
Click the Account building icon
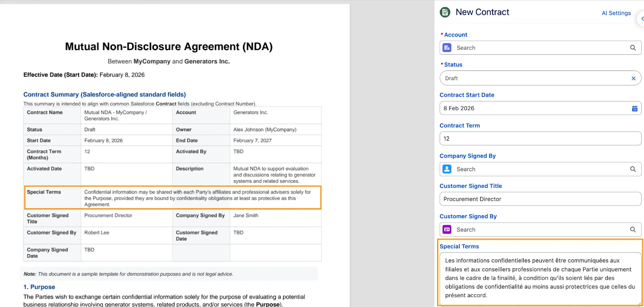point(447,48)
